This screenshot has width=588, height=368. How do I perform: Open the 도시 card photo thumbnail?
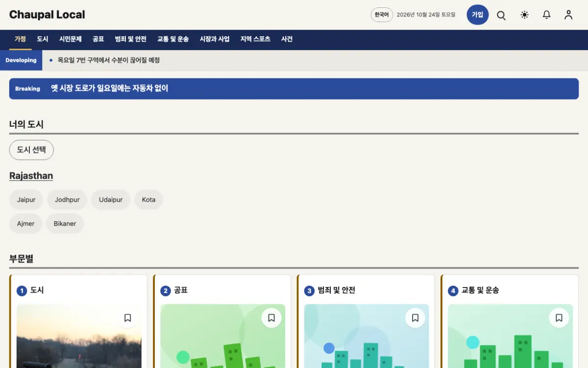click(79, 336)
